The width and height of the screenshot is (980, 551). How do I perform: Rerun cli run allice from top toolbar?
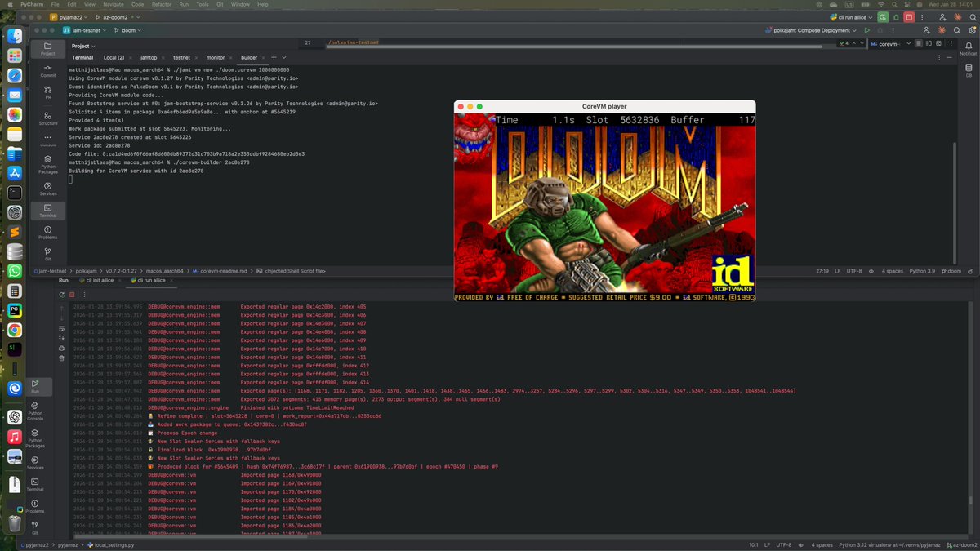click(x=884, y=17)
